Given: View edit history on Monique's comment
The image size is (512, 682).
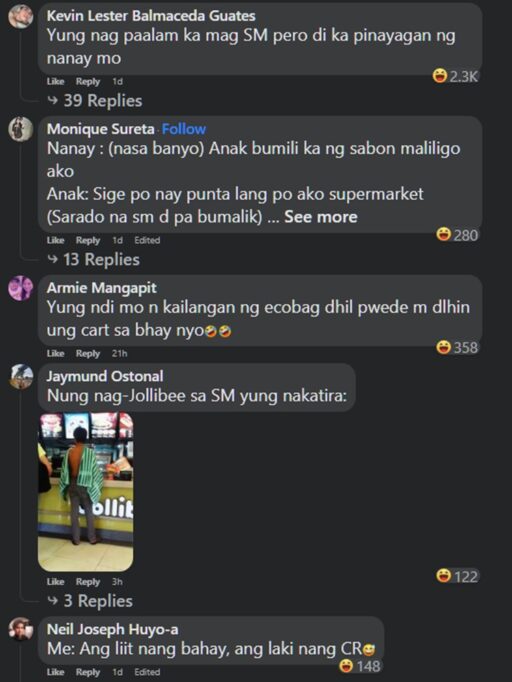Looking at the screenshot, I should coord(147,240).
